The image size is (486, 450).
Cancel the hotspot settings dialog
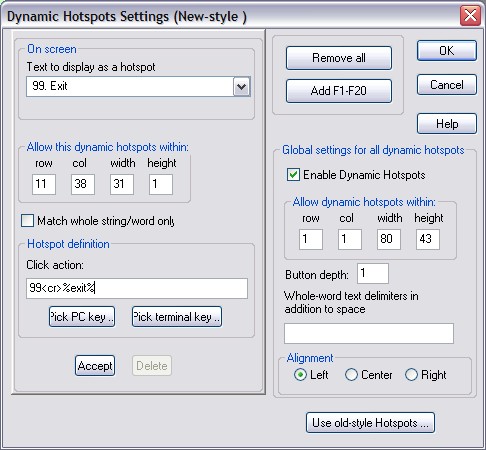(x=447, y=85)
